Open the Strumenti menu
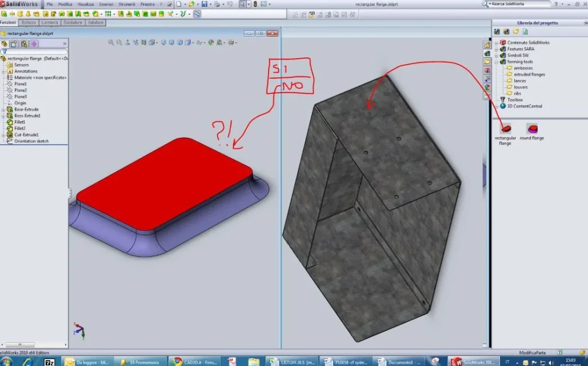588x366 pixels. 127,4
